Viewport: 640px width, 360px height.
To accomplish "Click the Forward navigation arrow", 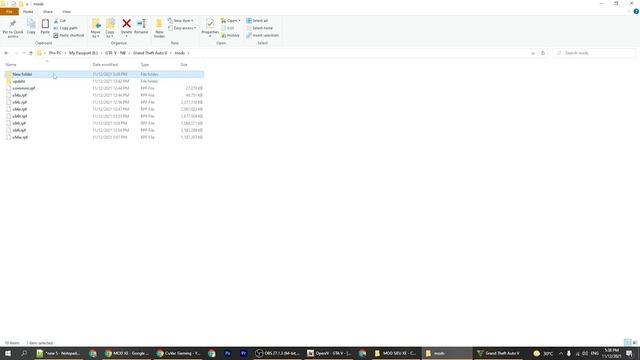I will [x=16, y=53].
